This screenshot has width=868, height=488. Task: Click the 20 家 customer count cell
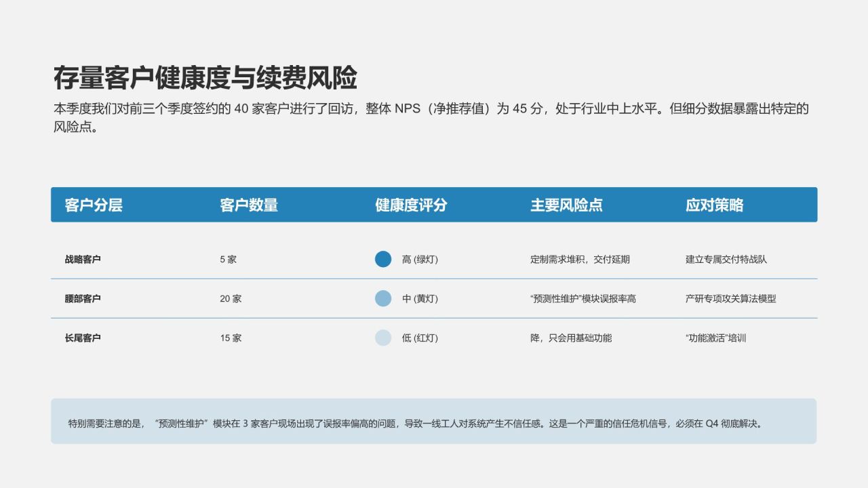[231, 298]
